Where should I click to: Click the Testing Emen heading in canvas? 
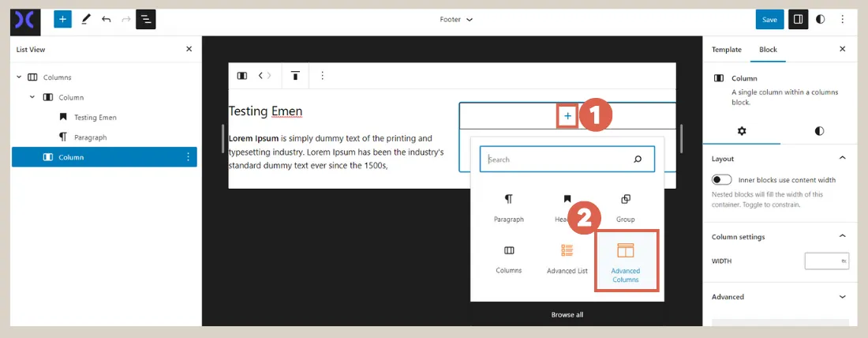pos(266,111)
